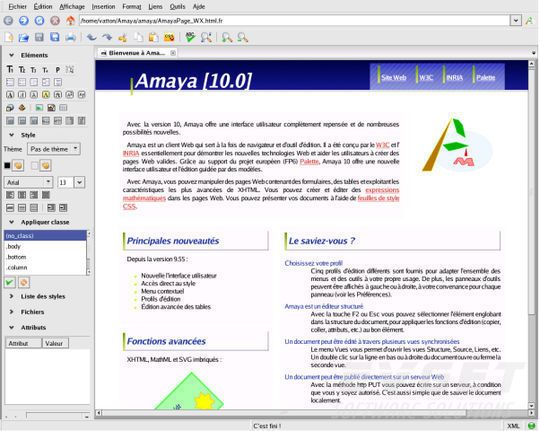
Task: Open the Outils menu
Action: pyautogui.click(x=177, y=7)
